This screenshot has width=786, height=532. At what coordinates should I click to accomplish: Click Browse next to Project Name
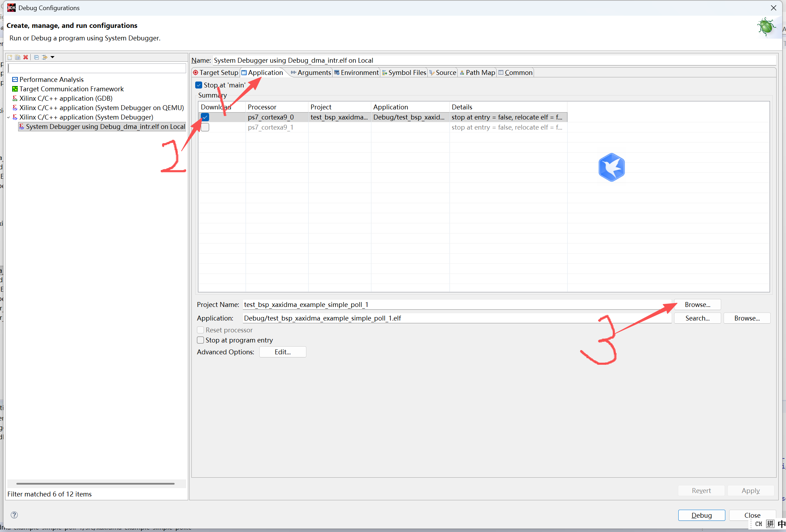pyautogui.click(x=697, y=304)
